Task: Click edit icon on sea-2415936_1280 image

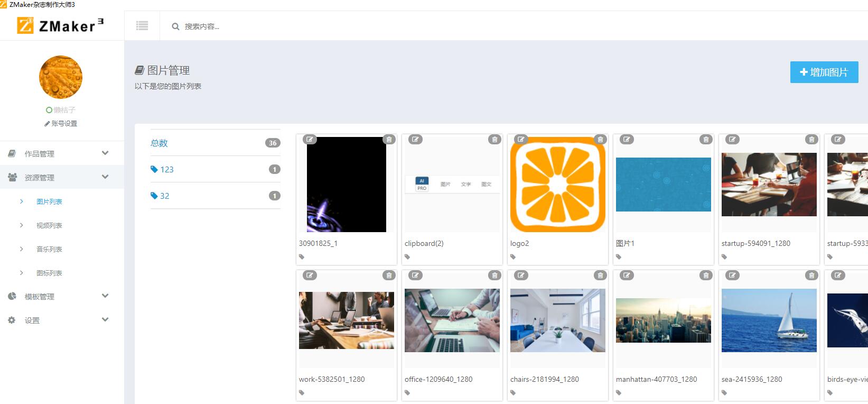Action: [732, 276]
